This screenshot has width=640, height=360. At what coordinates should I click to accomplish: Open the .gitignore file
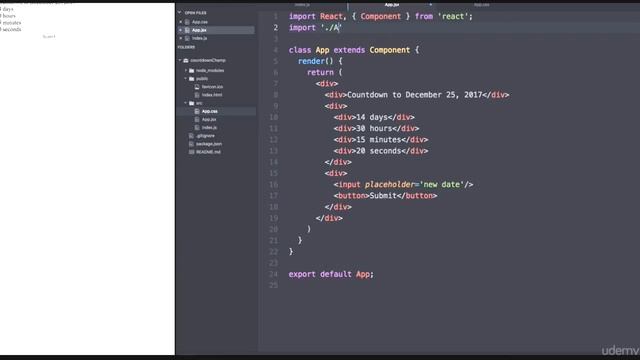tap(205, 136)
